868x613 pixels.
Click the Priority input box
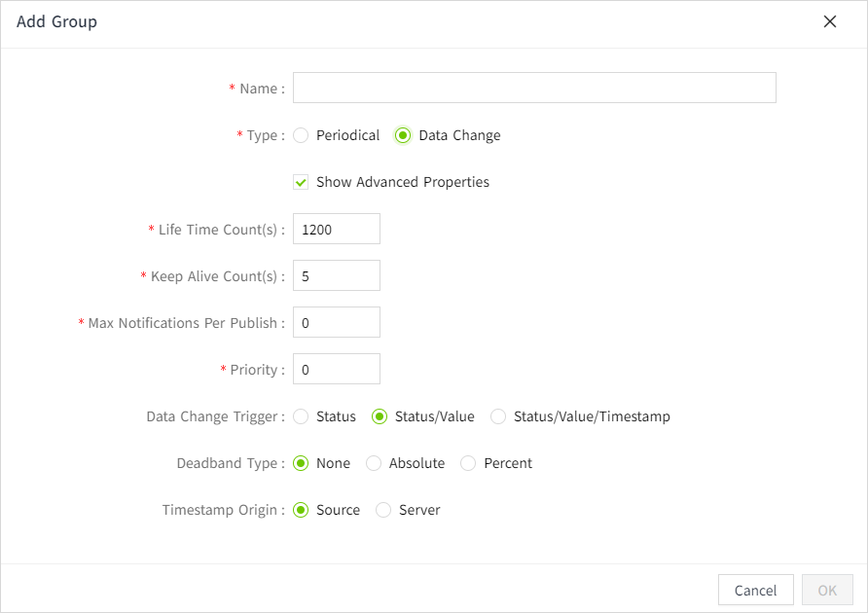[x=336, y=369]
